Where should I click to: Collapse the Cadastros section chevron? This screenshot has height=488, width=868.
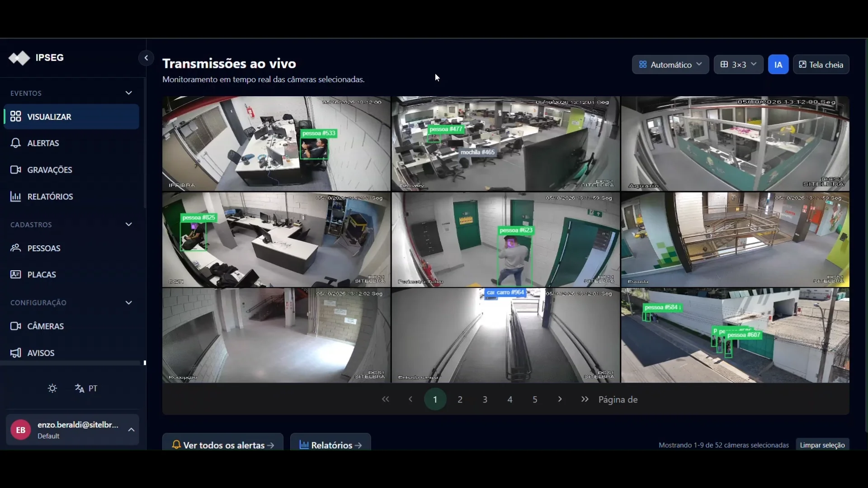[129, 225]
